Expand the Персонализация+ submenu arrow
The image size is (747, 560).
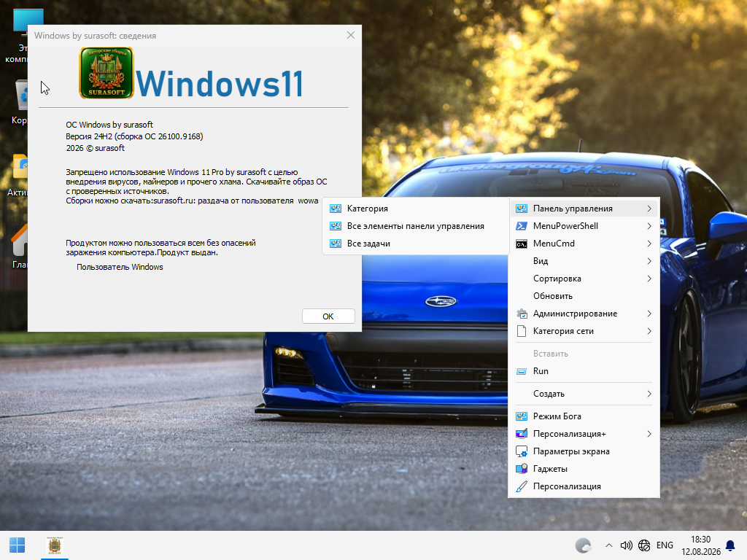tap(649, 434)
